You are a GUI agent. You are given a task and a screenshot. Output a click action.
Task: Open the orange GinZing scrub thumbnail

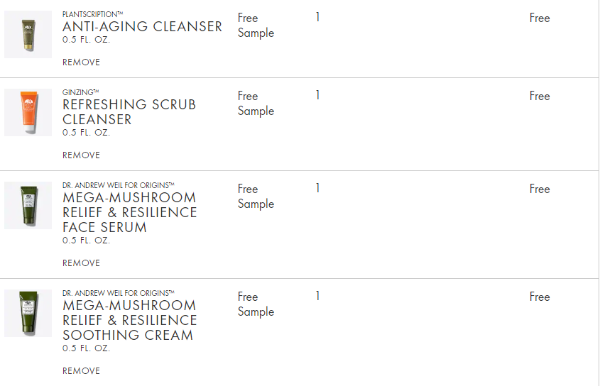pyautogui.click(x=28, y=112)
